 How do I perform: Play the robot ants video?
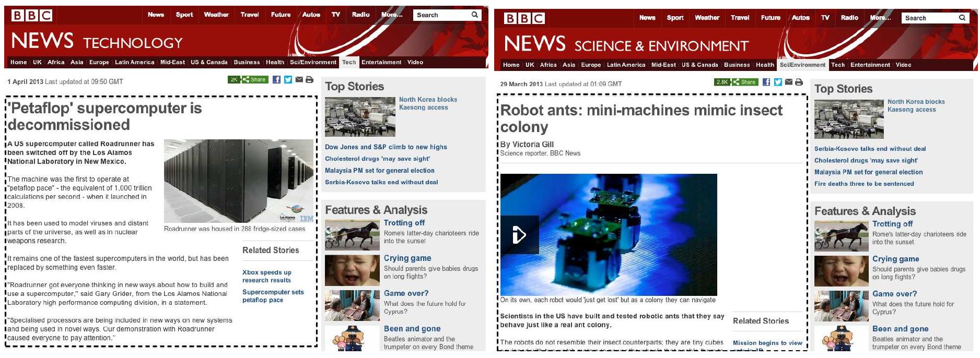519,235
